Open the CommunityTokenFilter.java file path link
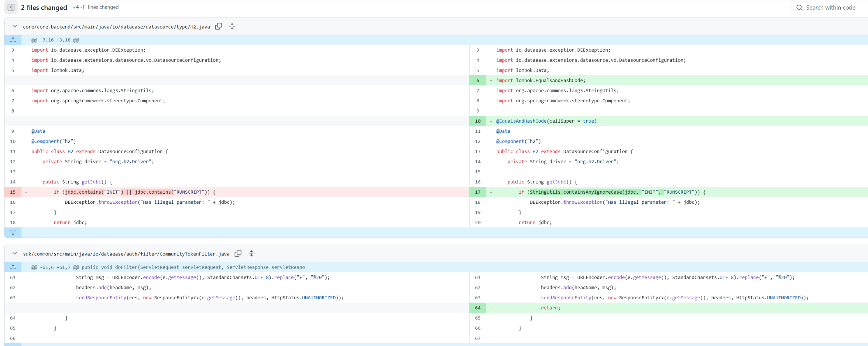Image resolution: width=868 pixels, height=346 pixels. point(126,254)
